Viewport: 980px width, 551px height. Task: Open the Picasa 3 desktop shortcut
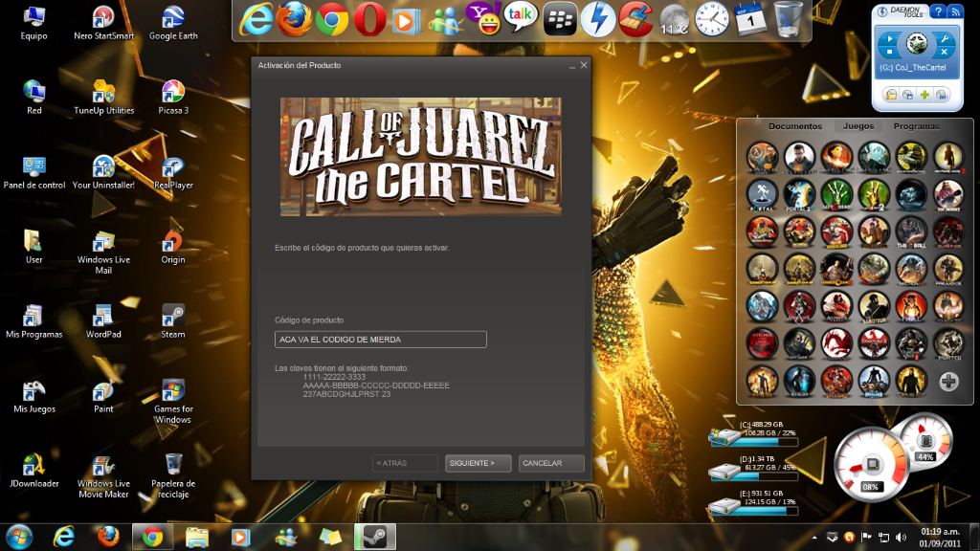tap(173, 98)
